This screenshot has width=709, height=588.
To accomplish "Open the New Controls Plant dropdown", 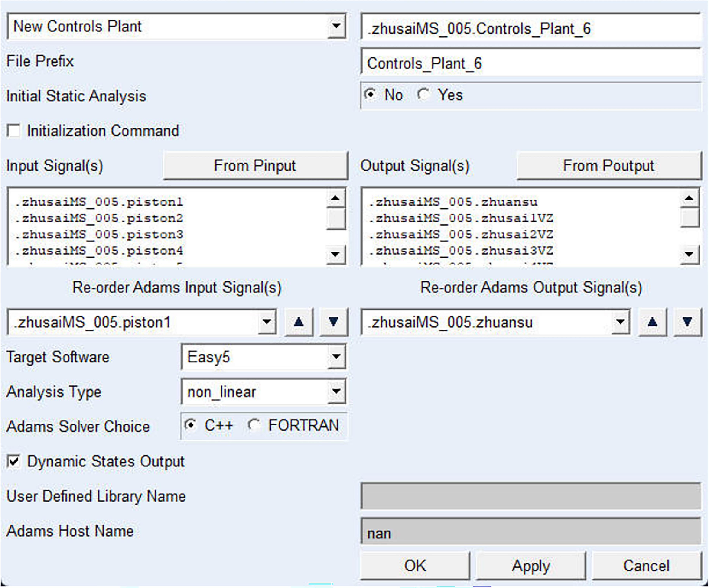I will pyautogui.click(x=336, y=26).
